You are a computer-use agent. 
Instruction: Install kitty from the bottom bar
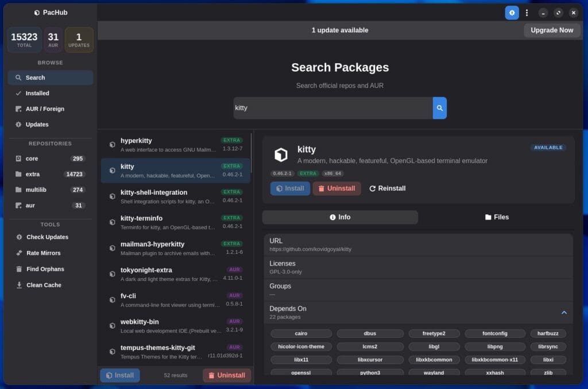(x=119, y=375)
